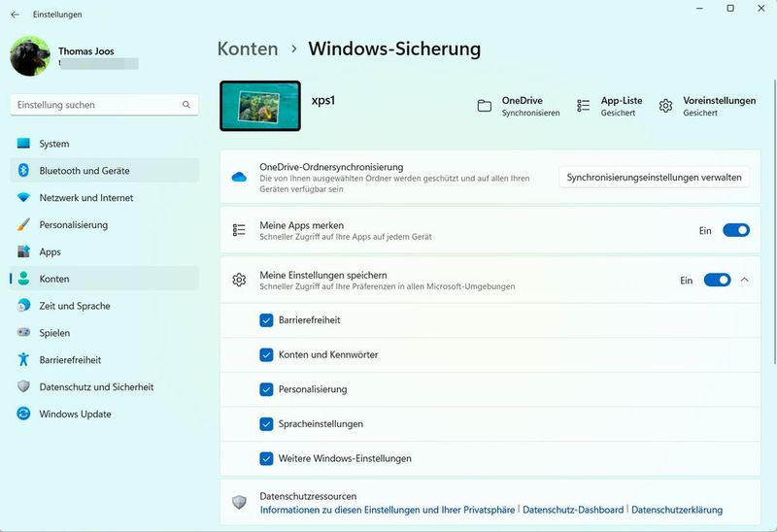Image resolution: width=777 pixels, height=532 pixels.
Task: Open the Windows Update page
Action: pyautogui.click(x=105, y=415)
